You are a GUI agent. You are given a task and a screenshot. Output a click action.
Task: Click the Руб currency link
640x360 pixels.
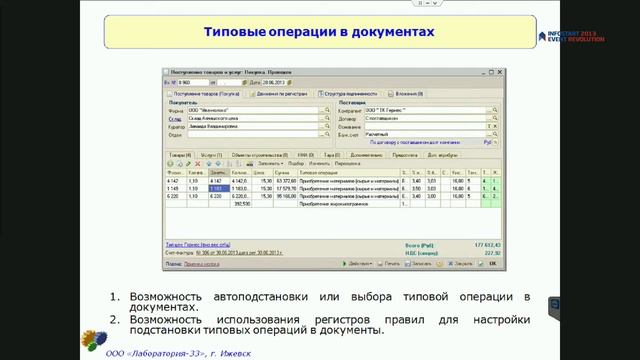487,142
